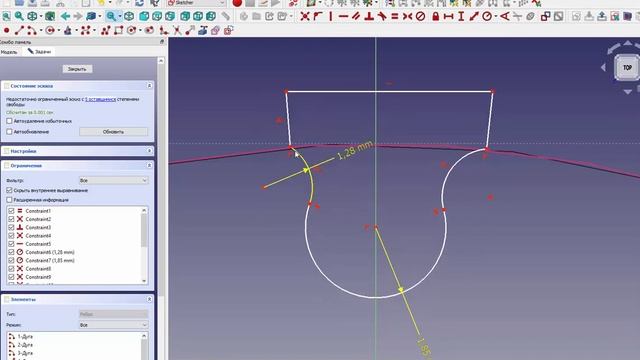Select 3-Дуга element in list
The height and width of the screenshot is (360, 640).
(25, 353)
